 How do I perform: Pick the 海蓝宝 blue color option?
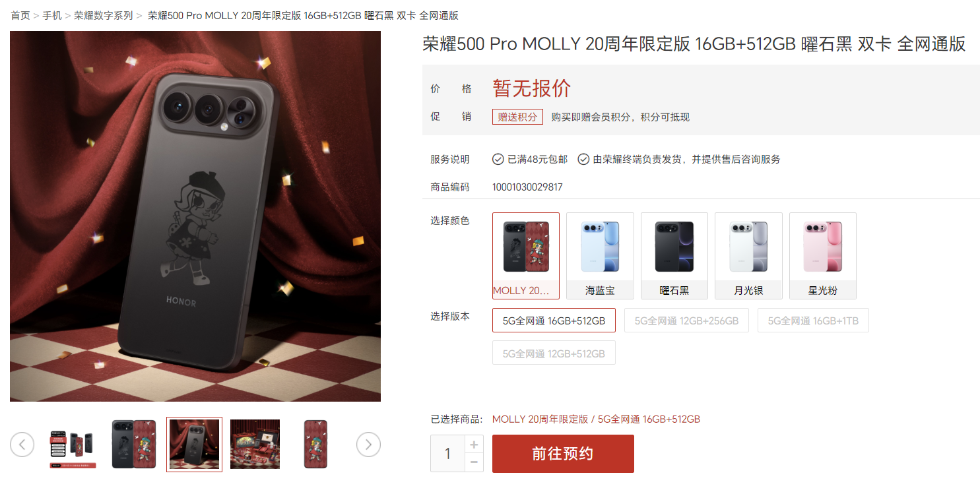coord(600,256)
